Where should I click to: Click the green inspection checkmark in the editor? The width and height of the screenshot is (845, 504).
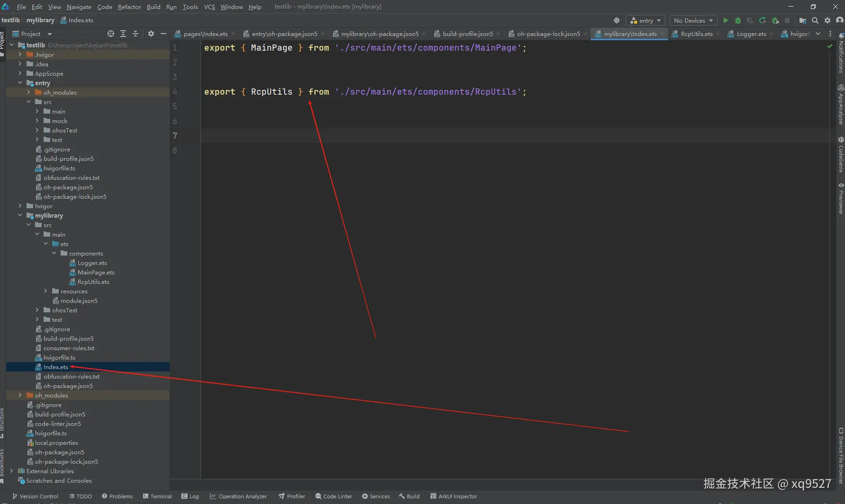pyautogui.click(x=829, y=46)
